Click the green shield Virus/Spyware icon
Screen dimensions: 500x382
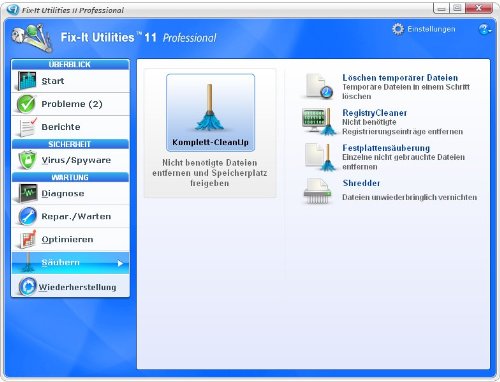coord(27,160)
